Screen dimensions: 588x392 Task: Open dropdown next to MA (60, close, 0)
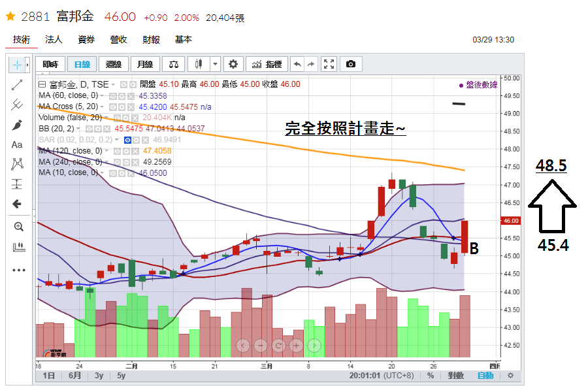click(102, 96)
